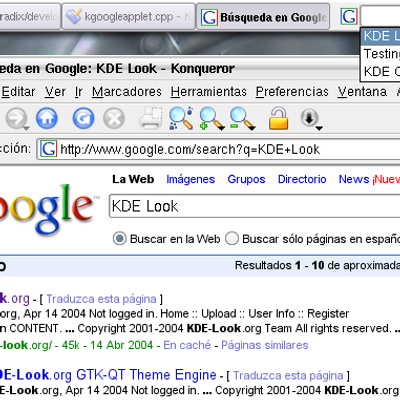
Task: Select Buscar en la Web radio button
Action: coord(119,239)
